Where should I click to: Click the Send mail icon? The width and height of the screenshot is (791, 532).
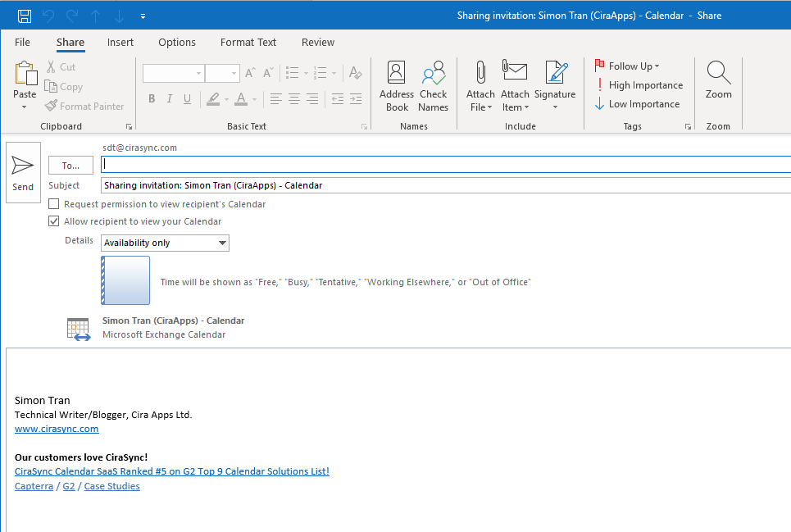[23, 166]
